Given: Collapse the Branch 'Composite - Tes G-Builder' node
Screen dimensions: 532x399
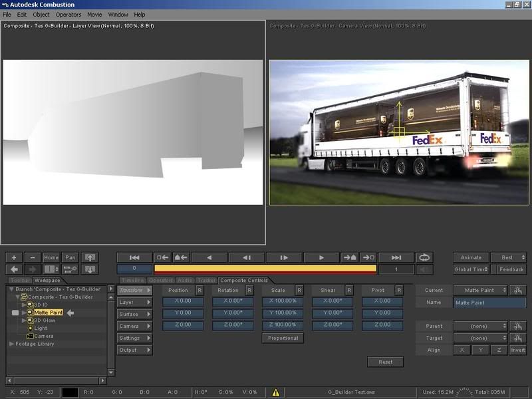Looking at the screenshot, I should pyautogui.click(x=11, y=289).
